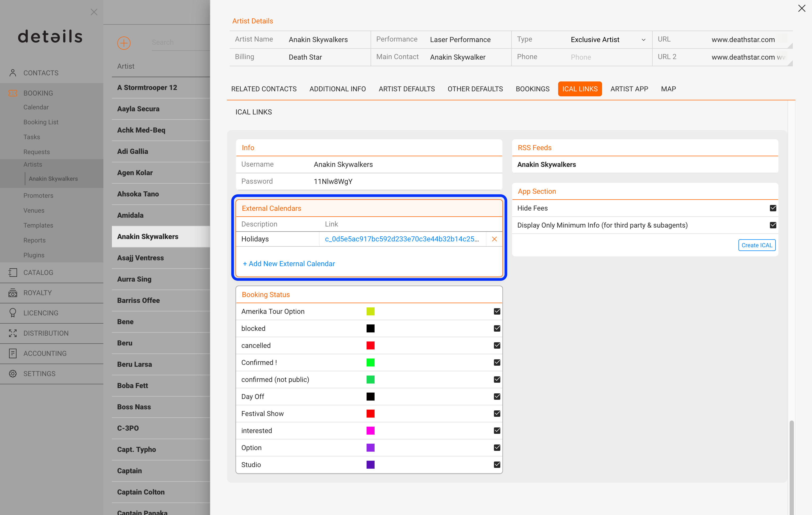Screen dimensions: 812x515
Task: Switch to the Map tab
Action: tap(668, 89)
